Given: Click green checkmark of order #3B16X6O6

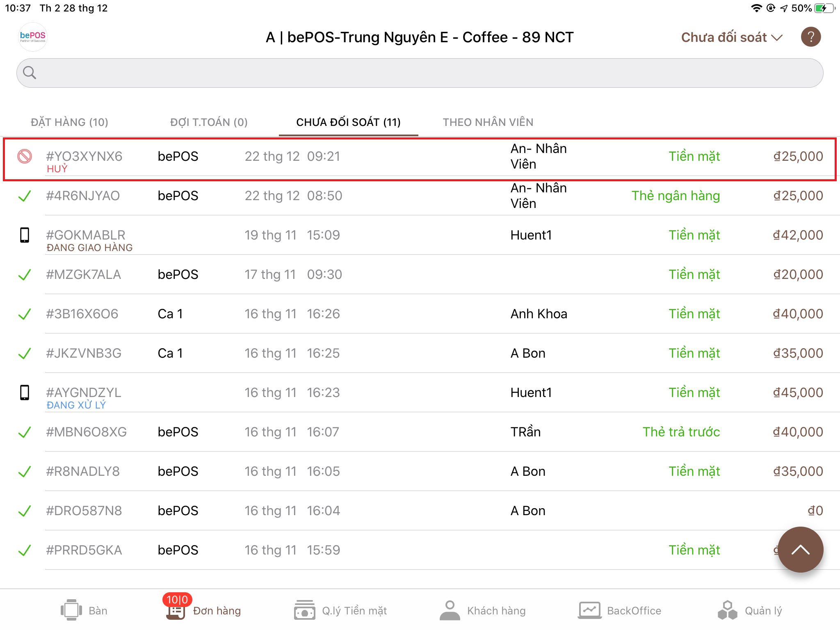Looking at the screenshot, I should (x=25, y=314).
